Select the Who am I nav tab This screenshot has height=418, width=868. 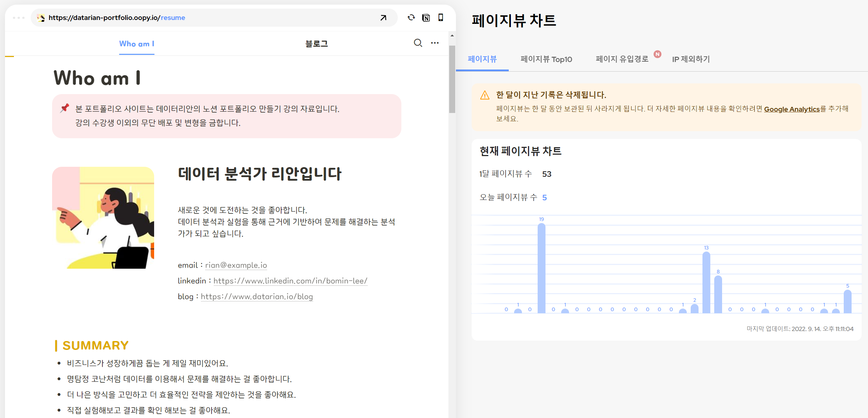tap(137, 44)
